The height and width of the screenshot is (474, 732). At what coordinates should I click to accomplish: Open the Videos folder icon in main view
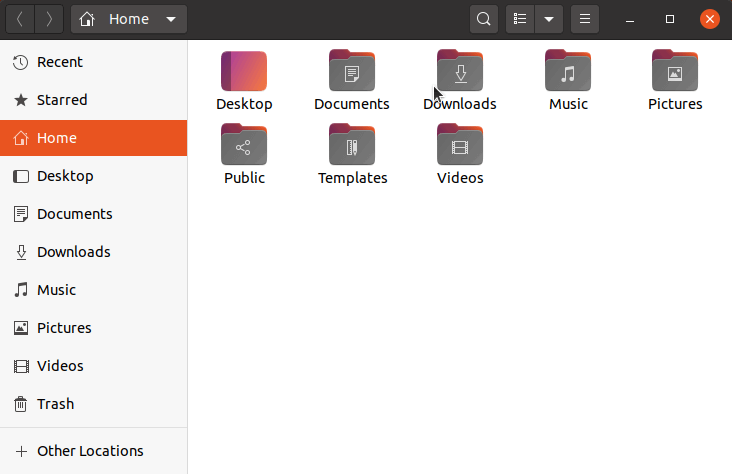(x=460, y=145)
